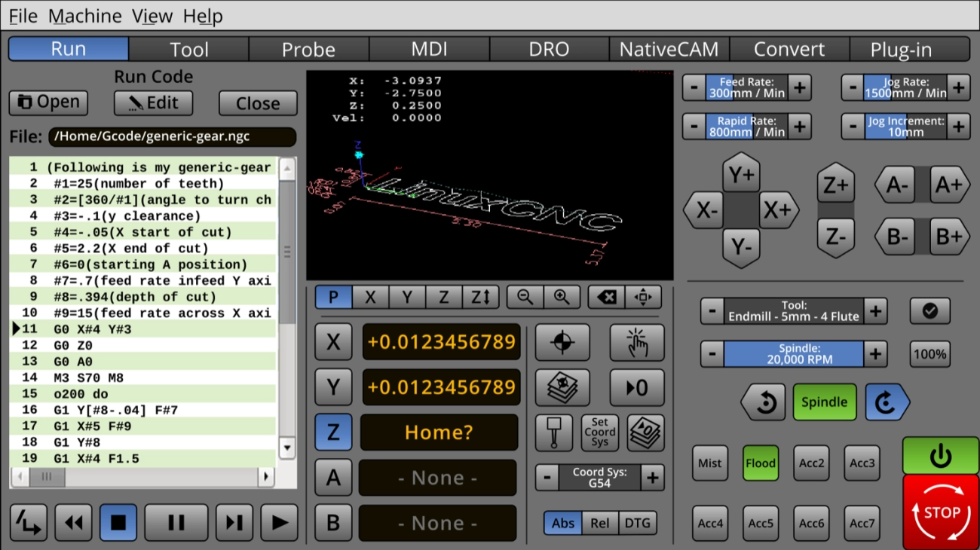Click the tool length probe icon

553,432
